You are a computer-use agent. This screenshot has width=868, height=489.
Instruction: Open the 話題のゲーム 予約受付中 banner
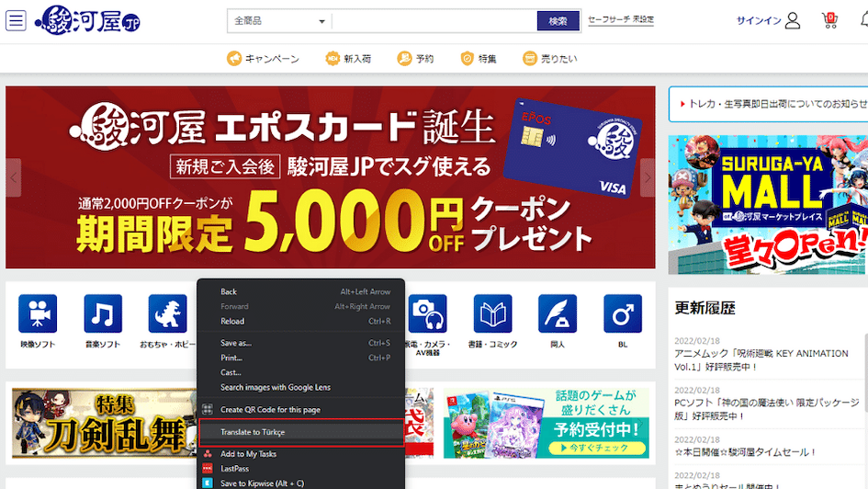click(547, 423)
